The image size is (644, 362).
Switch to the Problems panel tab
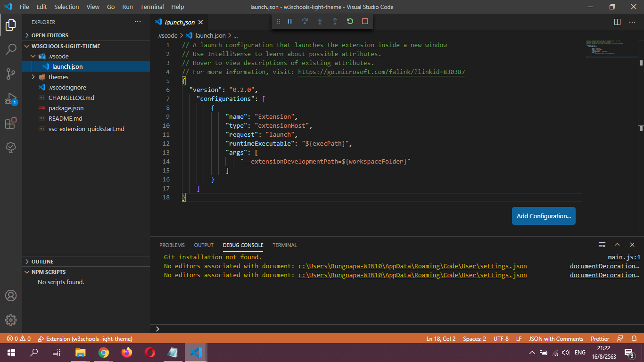click(172, 245)
